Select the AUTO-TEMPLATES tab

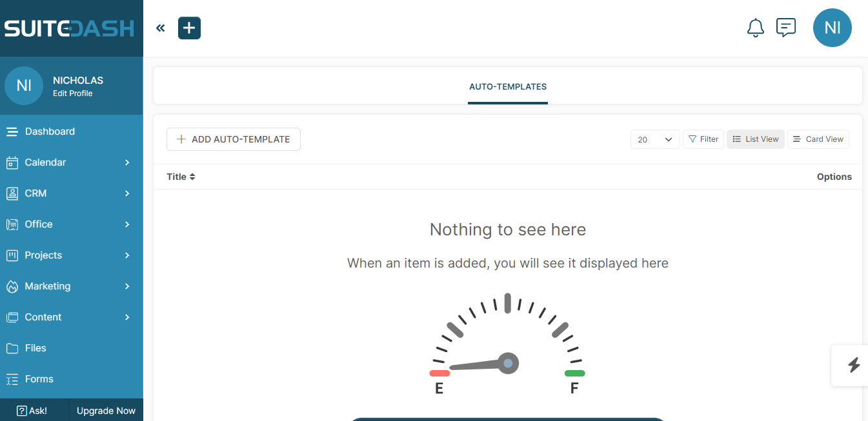(508, 86)
